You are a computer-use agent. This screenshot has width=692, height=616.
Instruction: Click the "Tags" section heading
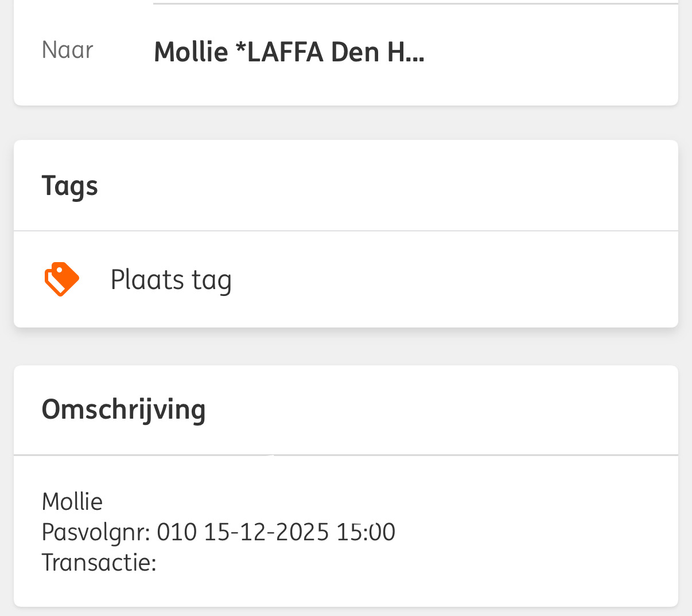click(69, 186)
